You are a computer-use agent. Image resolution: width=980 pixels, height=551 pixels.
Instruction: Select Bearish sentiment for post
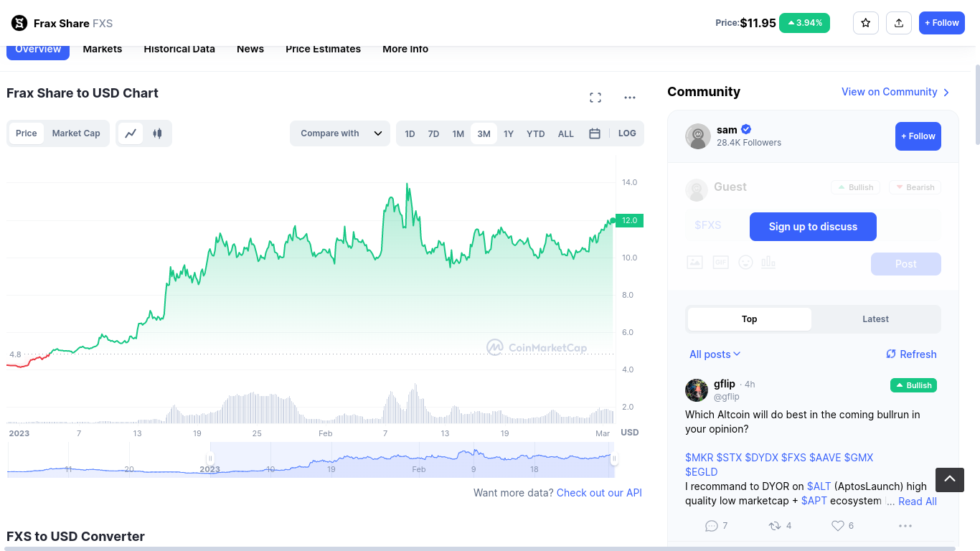click(915, 187)
